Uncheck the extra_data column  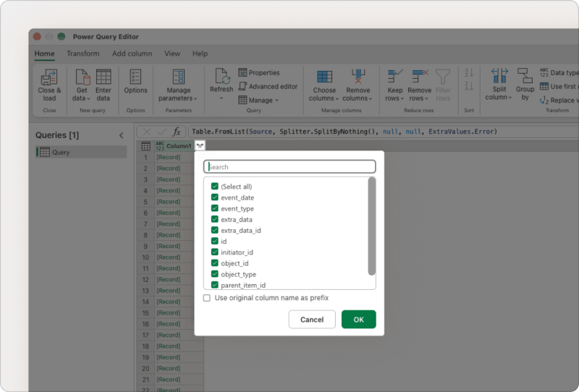point(214,219)
